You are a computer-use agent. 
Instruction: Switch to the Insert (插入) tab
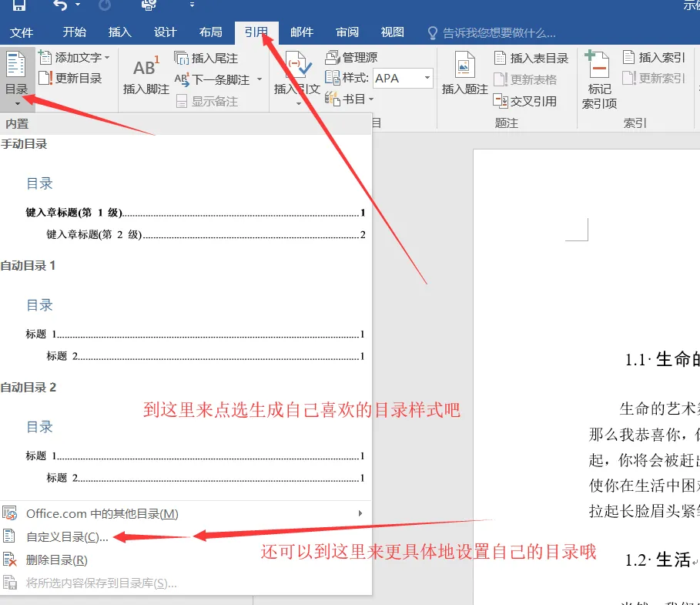(120, 32)
